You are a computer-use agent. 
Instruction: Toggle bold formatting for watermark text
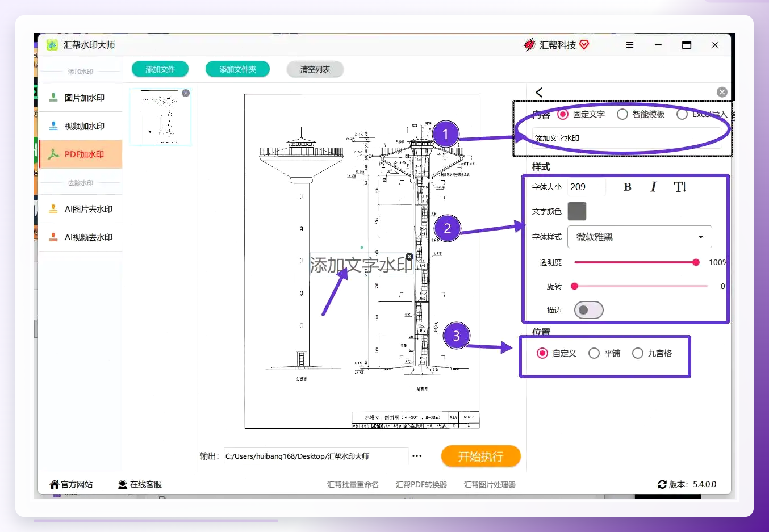coord(628,187)
